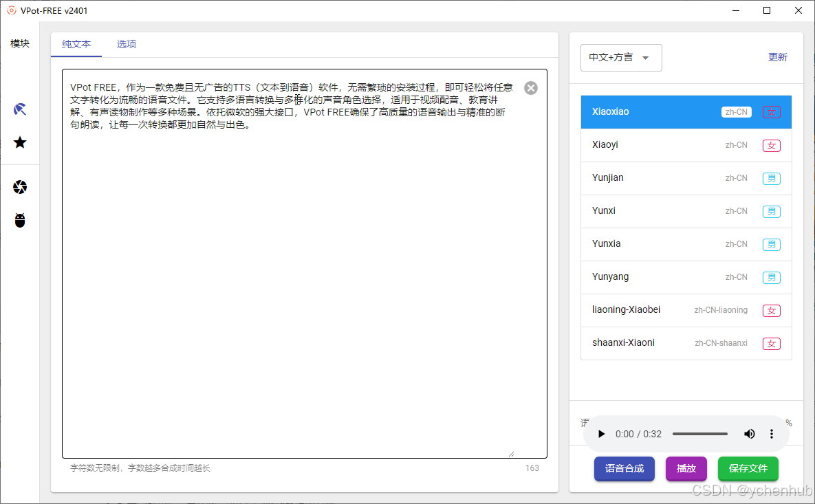Click the VPot app logo in title bar

(12, 10)
